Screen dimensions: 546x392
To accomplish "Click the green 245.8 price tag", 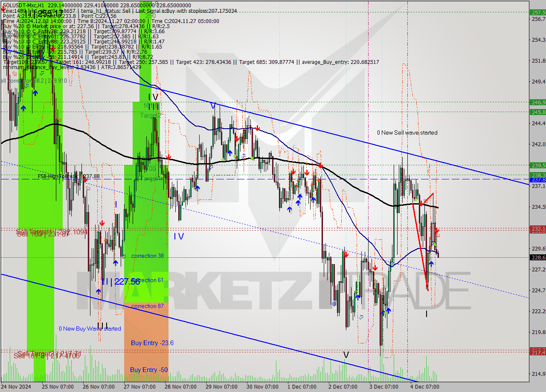I will coord(538,112).
